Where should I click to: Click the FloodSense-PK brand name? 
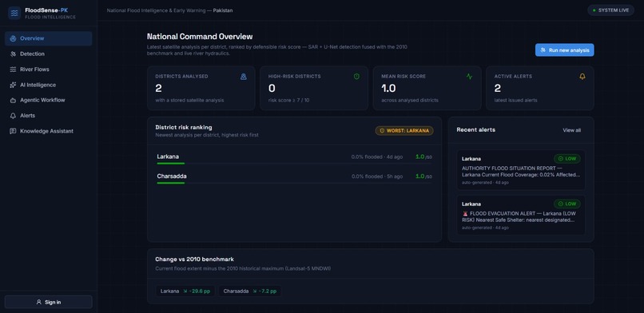pyautogui.click(x=46, y=10)
